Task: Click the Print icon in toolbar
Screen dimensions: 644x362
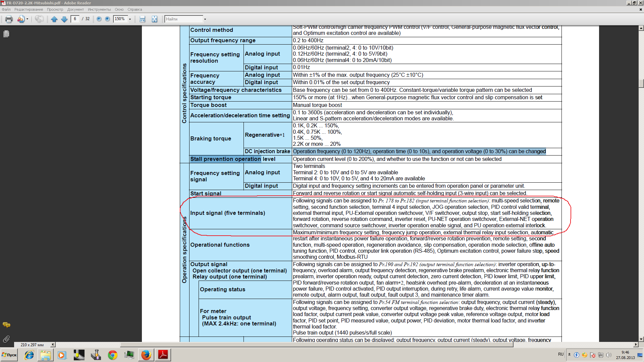Action: [x=9, y=19]
